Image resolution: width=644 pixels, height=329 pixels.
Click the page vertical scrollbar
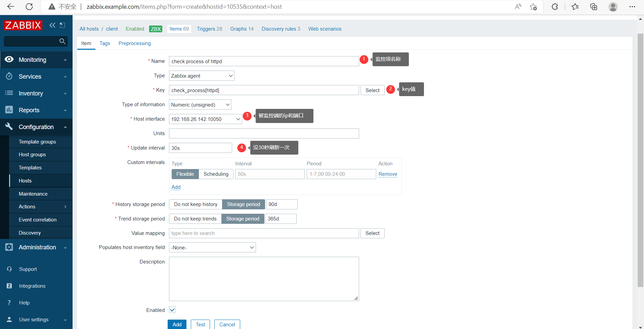[x=640, y=161]
